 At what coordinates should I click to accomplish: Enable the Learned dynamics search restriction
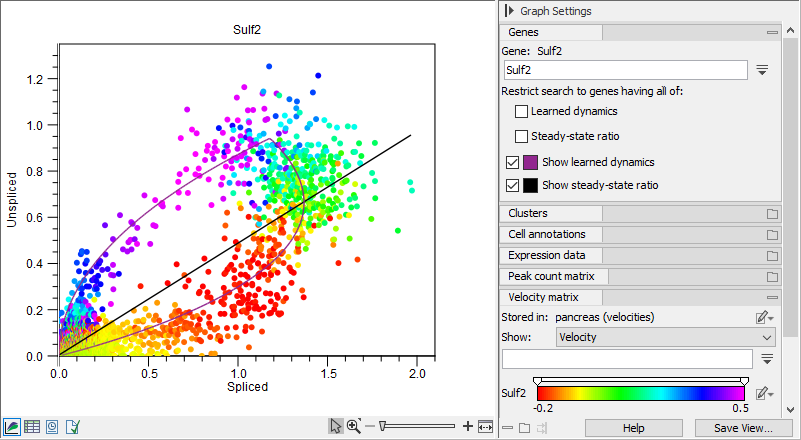click(521, 111)
